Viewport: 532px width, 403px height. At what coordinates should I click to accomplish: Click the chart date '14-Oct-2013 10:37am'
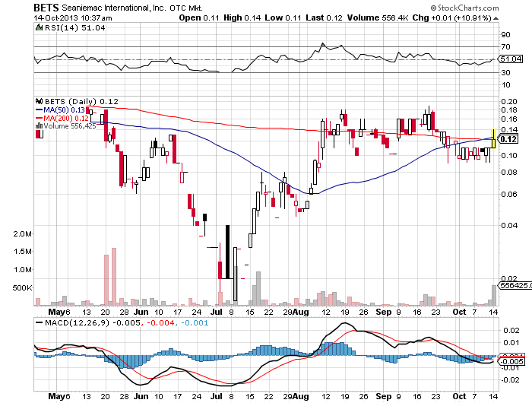pyautogui.click(x=73, y=18)
